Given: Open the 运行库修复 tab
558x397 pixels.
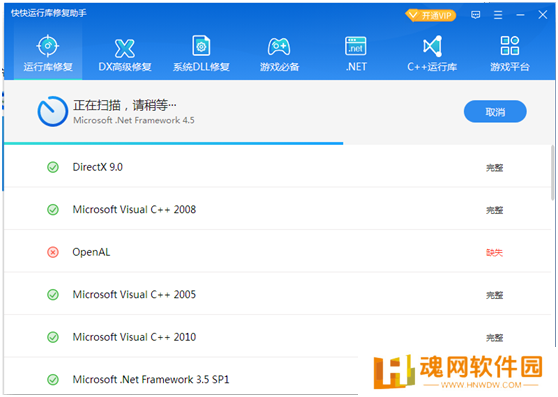Looking at the screenshot, I should (x=48, y=53).
